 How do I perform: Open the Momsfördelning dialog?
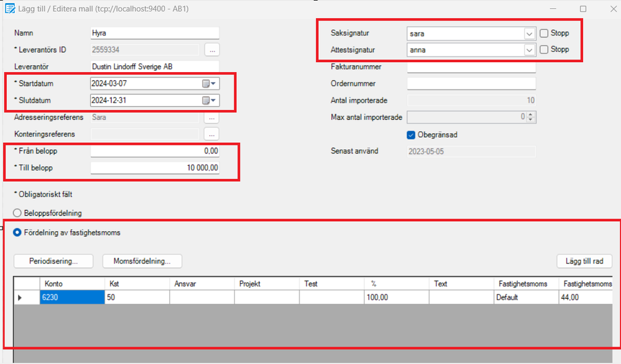(142, 261)
